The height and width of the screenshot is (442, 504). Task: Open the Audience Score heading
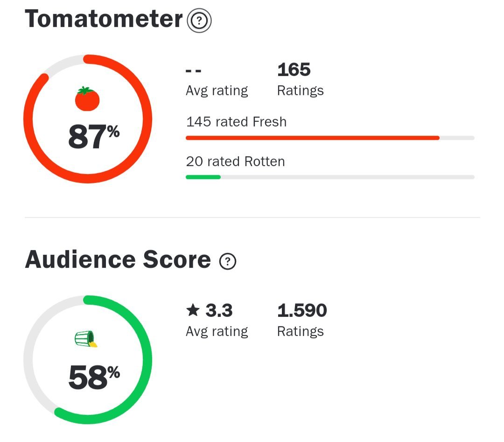coord(118,260)
